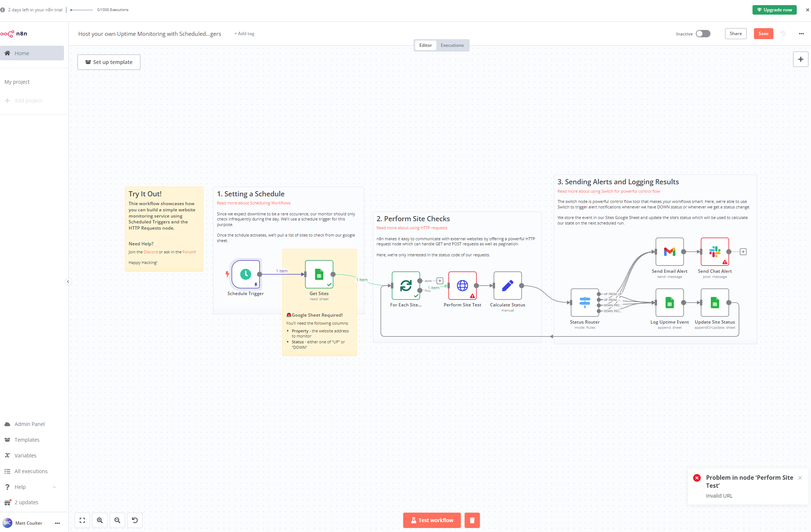
Task: Click the fit to view icon
Action: [82, 520]
